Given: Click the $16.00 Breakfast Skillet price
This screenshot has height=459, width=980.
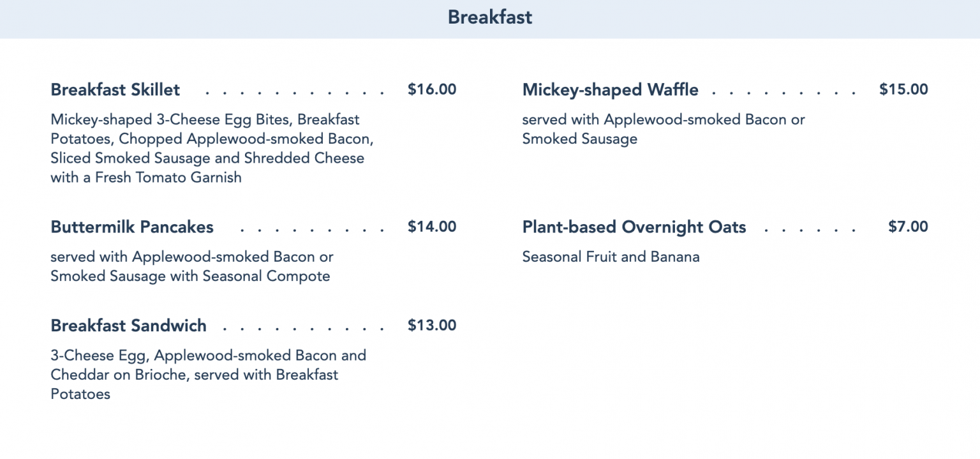Looking at the screenshot, I should tap(432, 89).
